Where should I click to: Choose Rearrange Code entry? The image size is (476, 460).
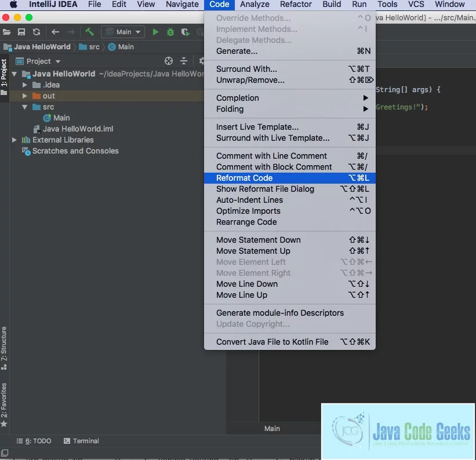click(290, 222)
